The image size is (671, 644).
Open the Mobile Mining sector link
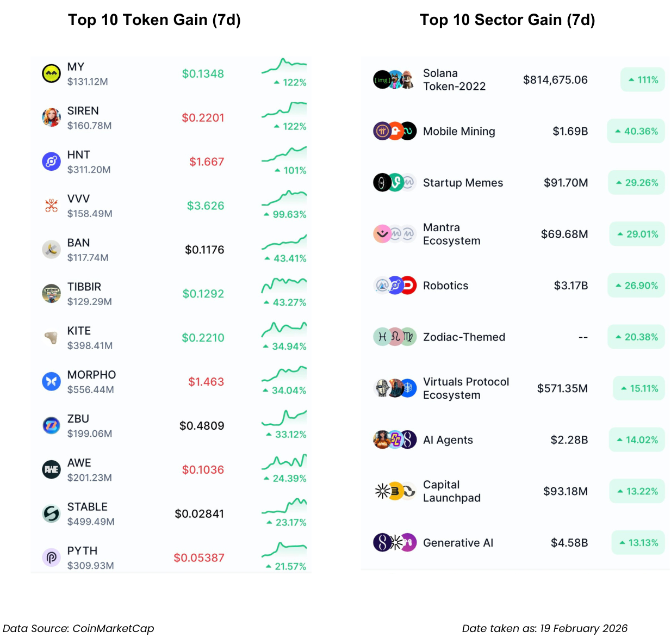(459, 131)
